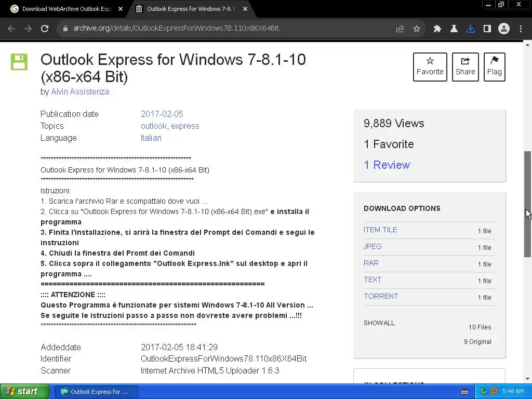
Task: Bookmark this page with the star icon
Action: pos(417,29)
